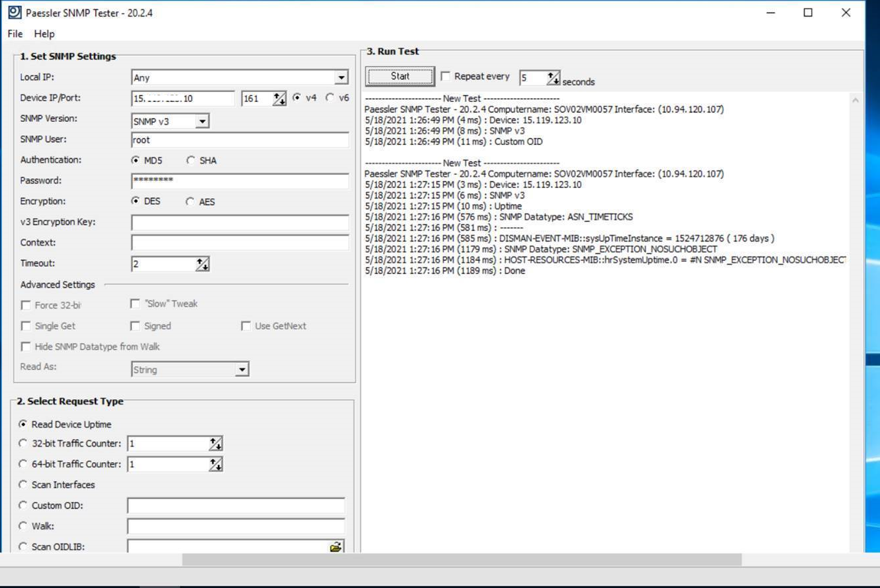
Task: Open the folder browser for Scan OIDLIB
Action: [336, 545]
